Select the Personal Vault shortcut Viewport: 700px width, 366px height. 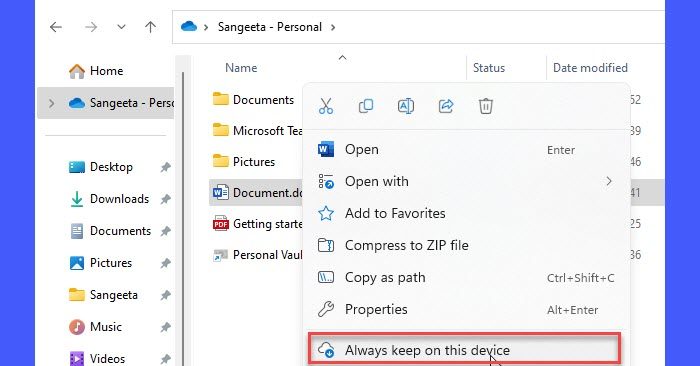click(257, 255)
